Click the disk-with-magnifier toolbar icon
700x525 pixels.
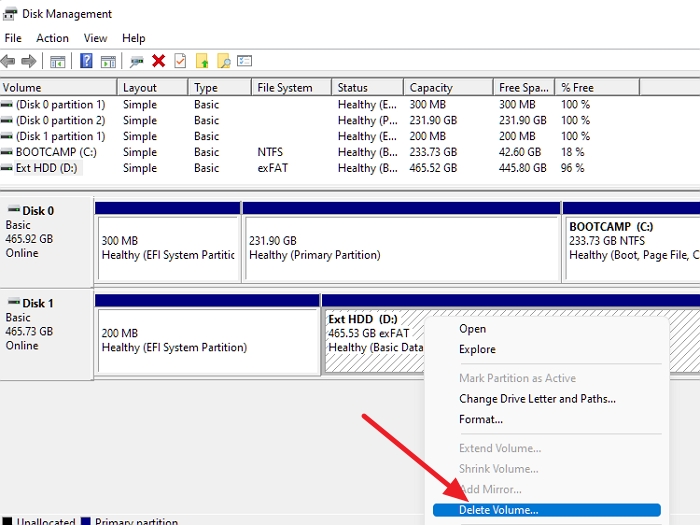point(136,62)
